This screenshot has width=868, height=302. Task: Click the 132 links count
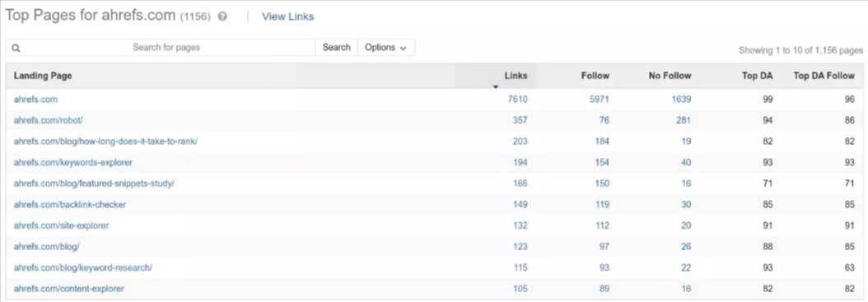[x=520, y=225]
